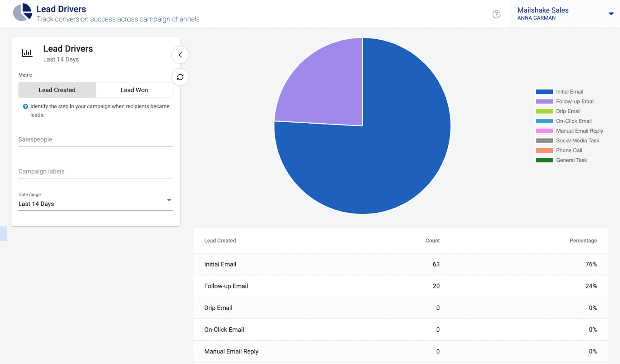
Task: Open the Date range dropdown
Action: coord(169,200)
